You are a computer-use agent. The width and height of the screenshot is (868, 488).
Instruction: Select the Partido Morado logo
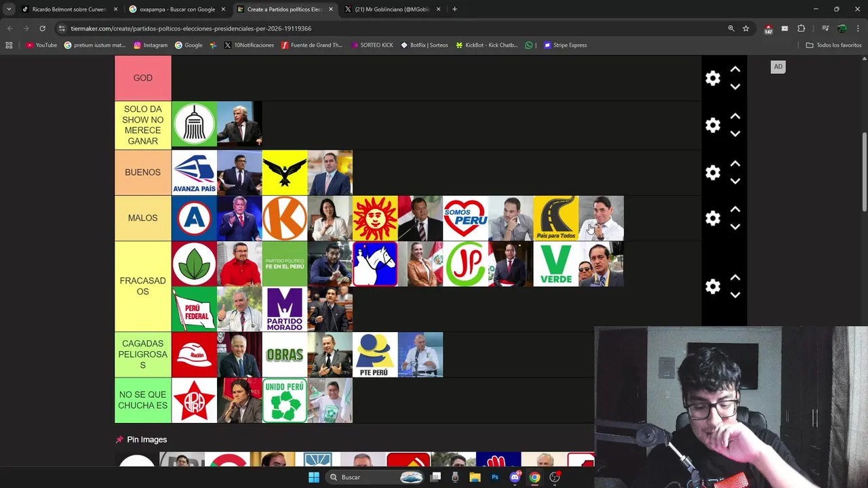(x=285, y=309)
